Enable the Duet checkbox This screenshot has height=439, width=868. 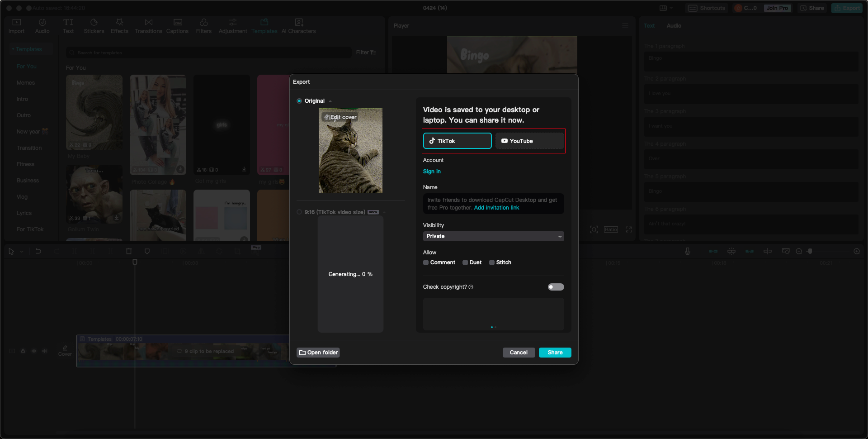tap(465, 262)
